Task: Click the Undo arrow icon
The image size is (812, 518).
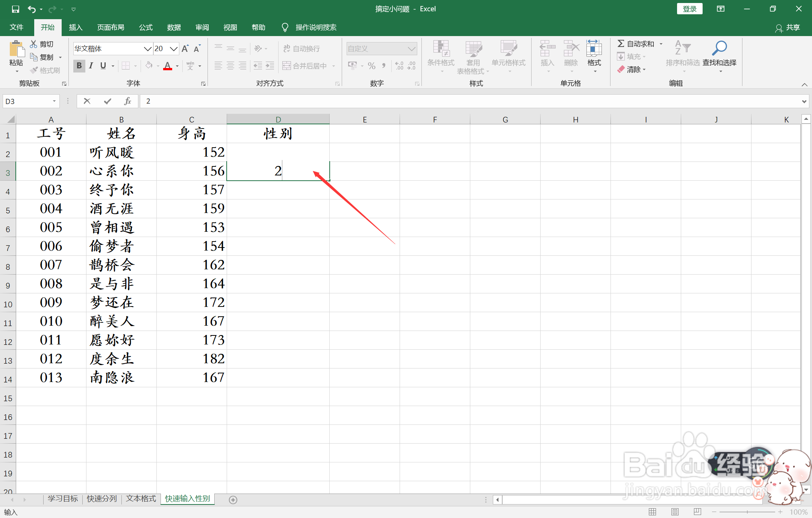Action: pyautogui.click(x=32, y=9)
